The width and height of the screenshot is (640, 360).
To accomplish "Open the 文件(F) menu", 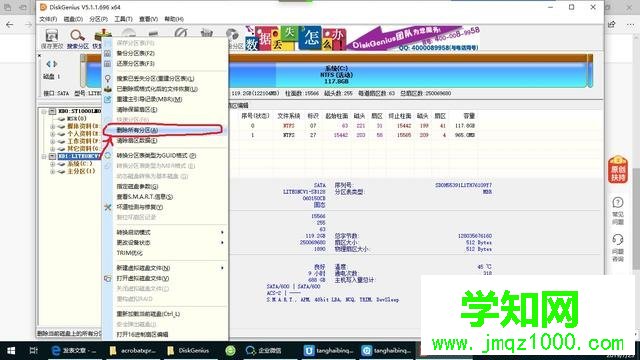I will (x=48, y=19).
